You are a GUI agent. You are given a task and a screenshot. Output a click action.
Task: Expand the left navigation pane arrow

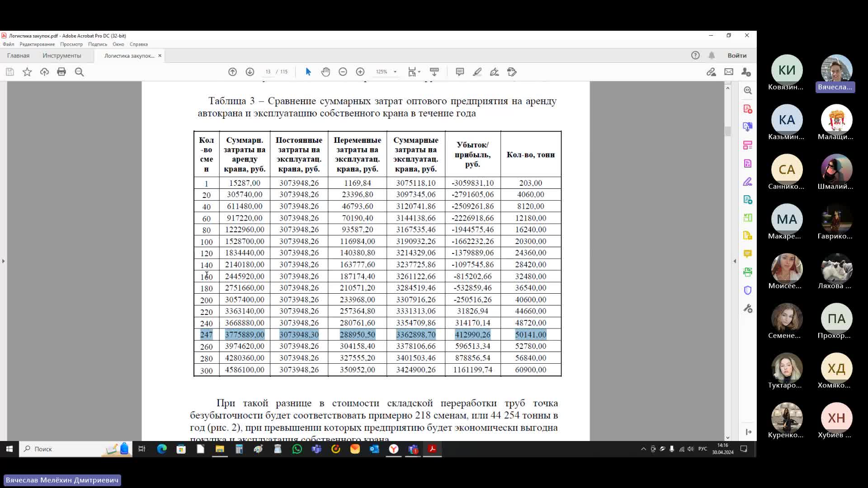click(3, 261)
